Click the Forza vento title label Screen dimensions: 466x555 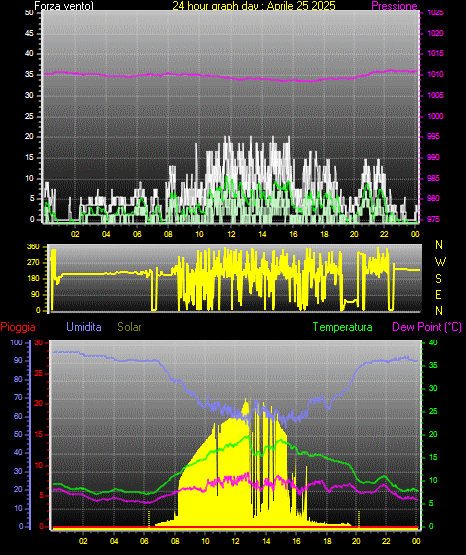pyautogui.click(x=64, y=6)
